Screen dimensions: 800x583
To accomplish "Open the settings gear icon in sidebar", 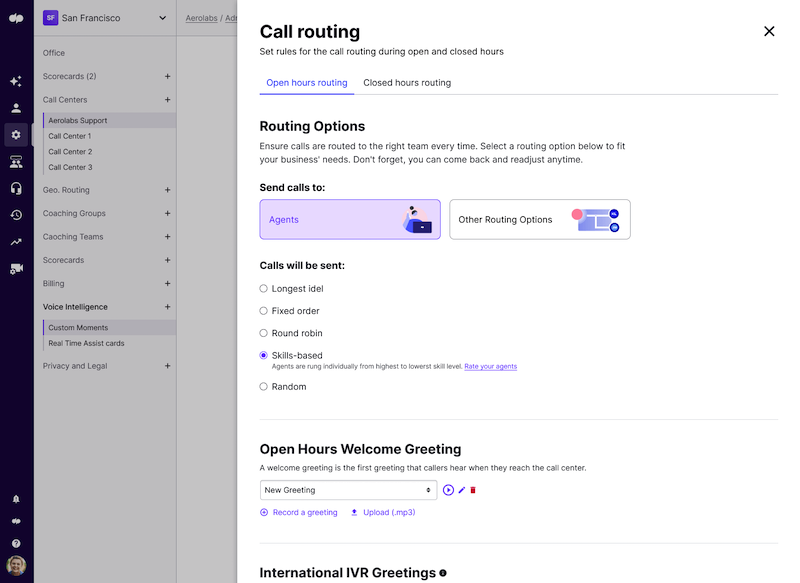I will tap(16, 135).
